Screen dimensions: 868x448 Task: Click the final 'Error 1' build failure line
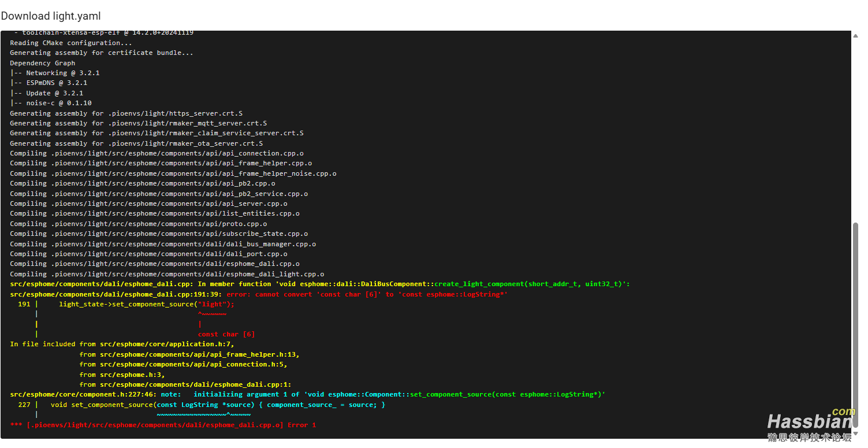(163, 425)
